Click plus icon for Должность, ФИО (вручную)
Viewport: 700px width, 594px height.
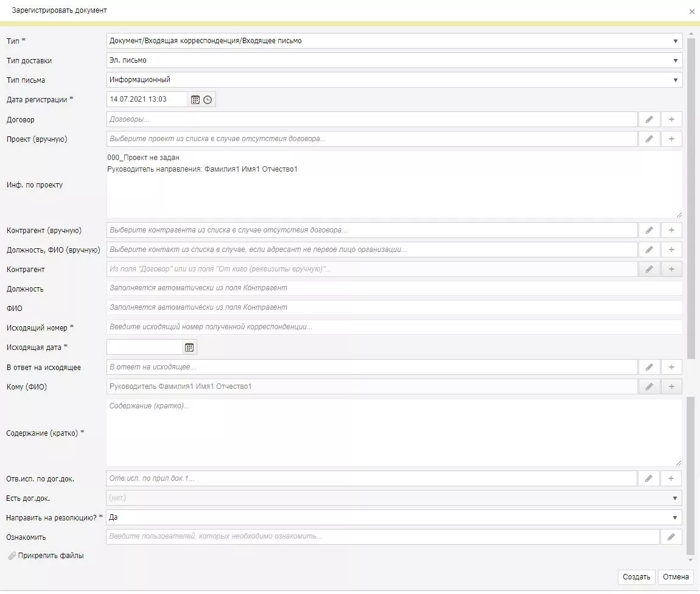pos(671,250)
